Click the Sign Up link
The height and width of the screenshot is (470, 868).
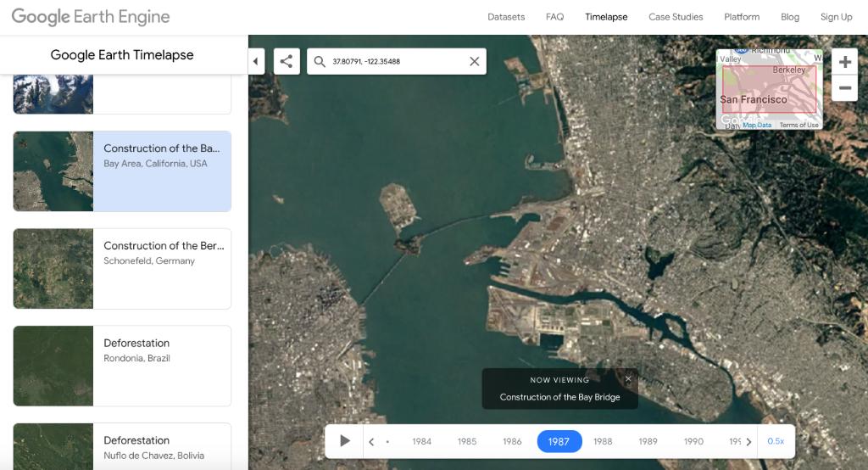pyautogui.click(x=836, y=17)
